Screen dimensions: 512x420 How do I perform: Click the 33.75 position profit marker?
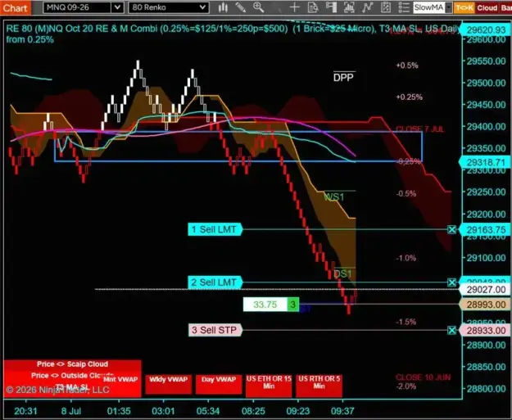tap(265, 305)
